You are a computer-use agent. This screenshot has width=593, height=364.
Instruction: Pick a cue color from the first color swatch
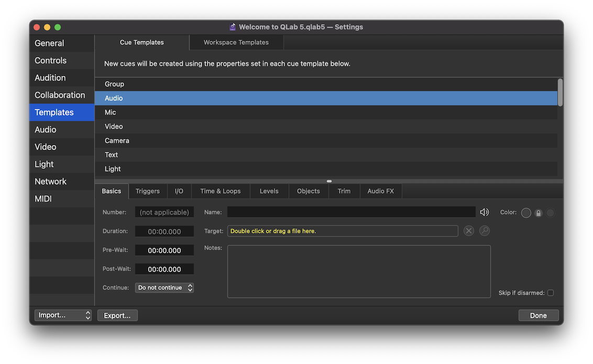click(x=525, y=213)
